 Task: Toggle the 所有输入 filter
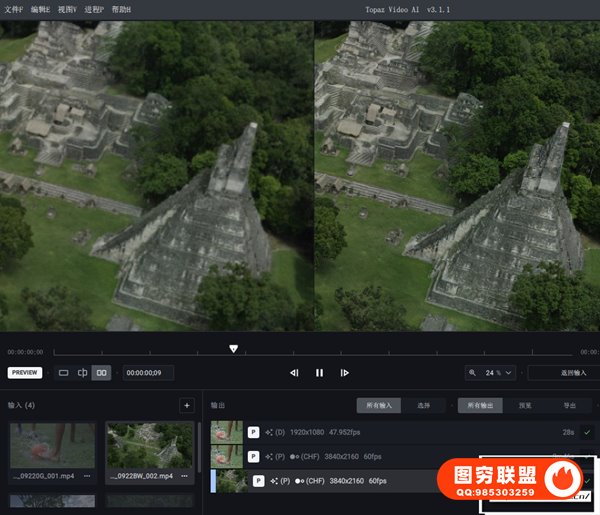pyautogui.click(x=380, y=405)
